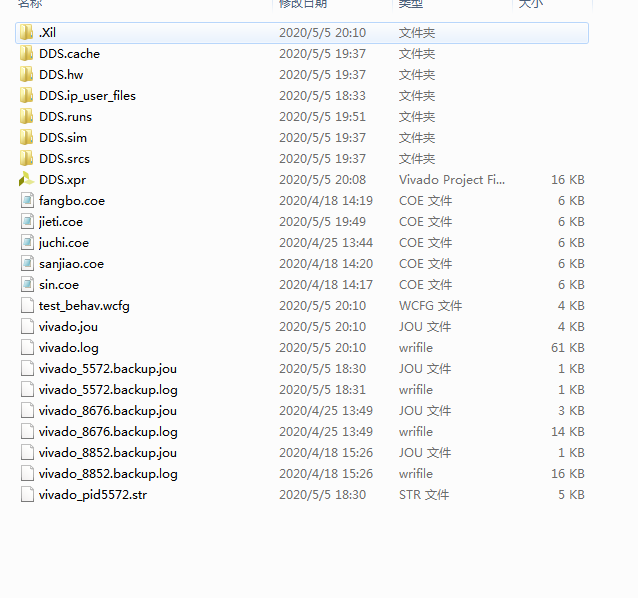Click the DDS.cache folder icon
Image resolution: width=638 pixels, height=598 pixels.
tap(26, 54)
